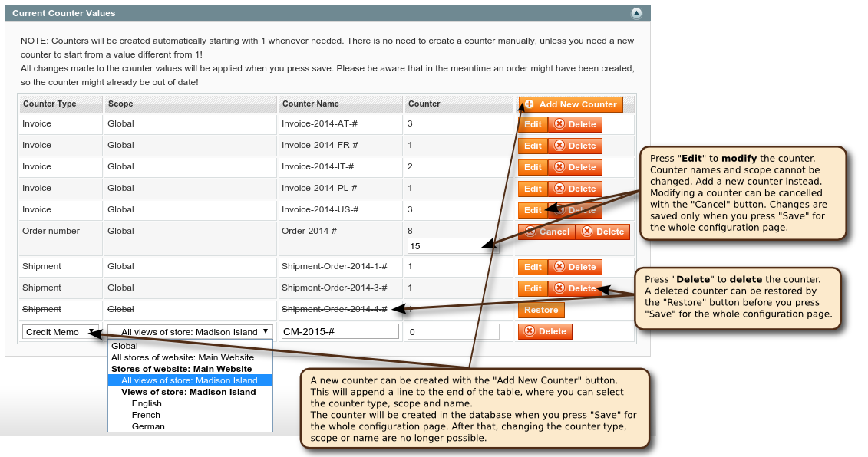Image resolution: width=868 pixels, height=457 pixels.
Task: Edit the Invoice-2014-IT-# counter
Action: 533,167
